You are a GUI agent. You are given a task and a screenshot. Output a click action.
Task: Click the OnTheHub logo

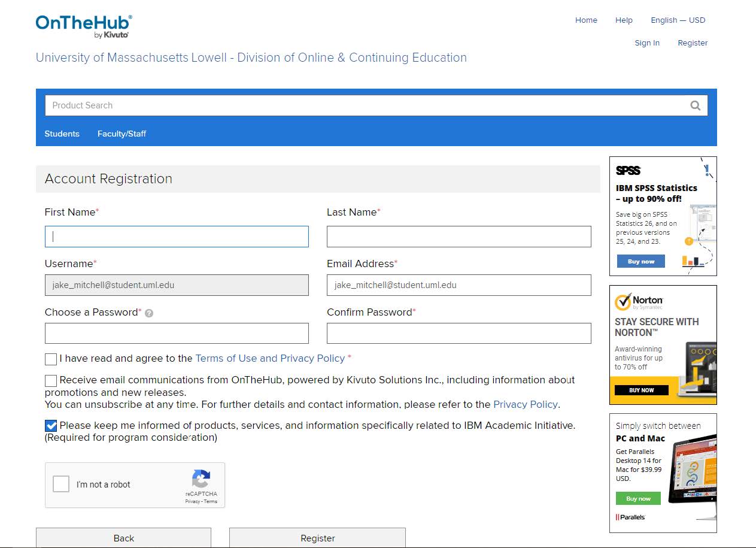click(84, 26)
